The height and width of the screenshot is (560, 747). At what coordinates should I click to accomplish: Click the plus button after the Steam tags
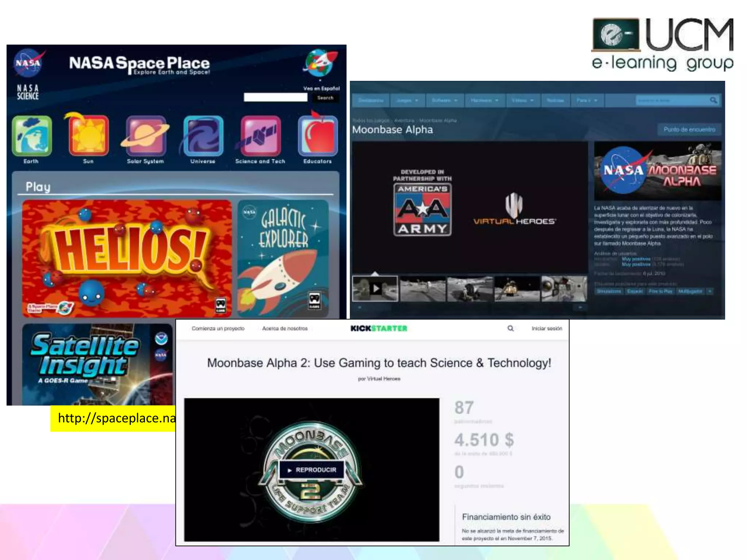coord(710,291)
